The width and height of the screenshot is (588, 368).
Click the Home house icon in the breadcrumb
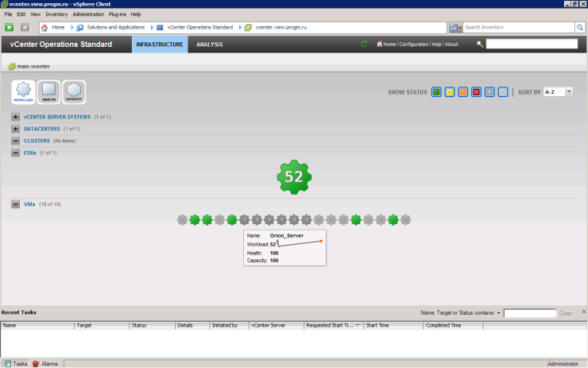coord(44,27)
